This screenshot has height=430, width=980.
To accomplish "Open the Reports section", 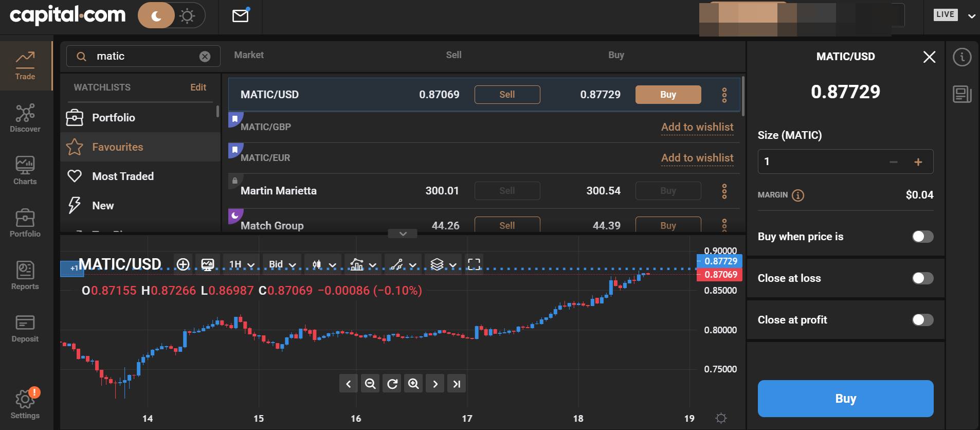I will (25, 276).
